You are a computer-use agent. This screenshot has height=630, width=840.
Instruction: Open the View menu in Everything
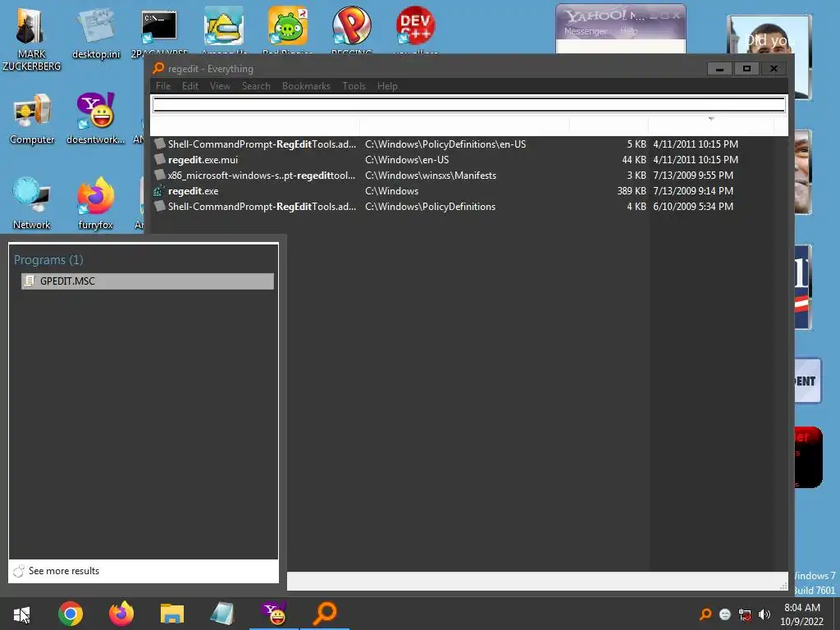pyautogui.click(x=220, y=85)
